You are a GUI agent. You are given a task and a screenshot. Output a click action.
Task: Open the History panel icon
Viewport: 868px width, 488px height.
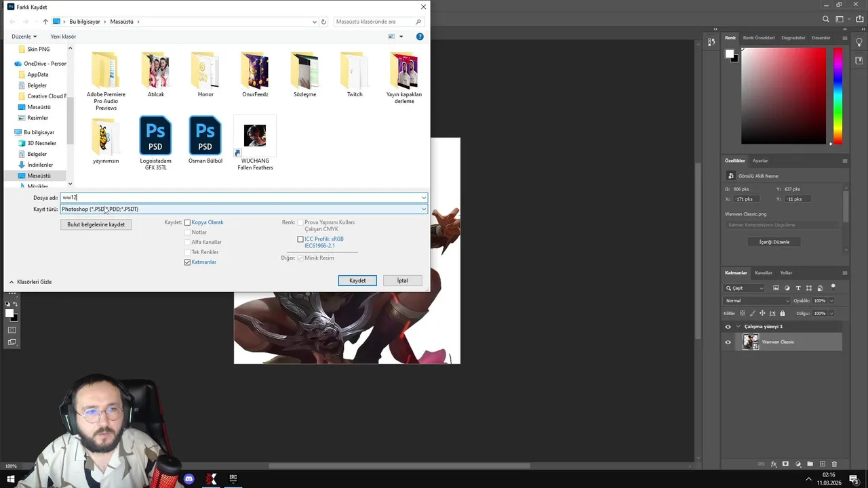point(711,42)
